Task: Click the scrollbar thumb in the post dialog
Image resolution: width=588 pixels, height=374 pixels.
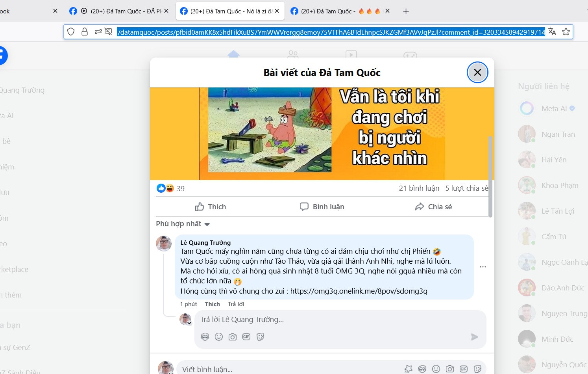Action: click(490, 177)
